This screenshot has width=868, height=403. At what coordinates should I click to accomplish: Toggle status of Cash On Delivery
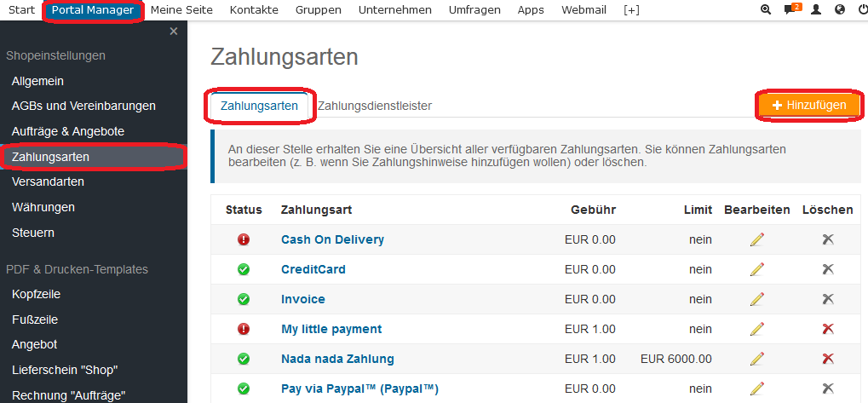[244, 239]
